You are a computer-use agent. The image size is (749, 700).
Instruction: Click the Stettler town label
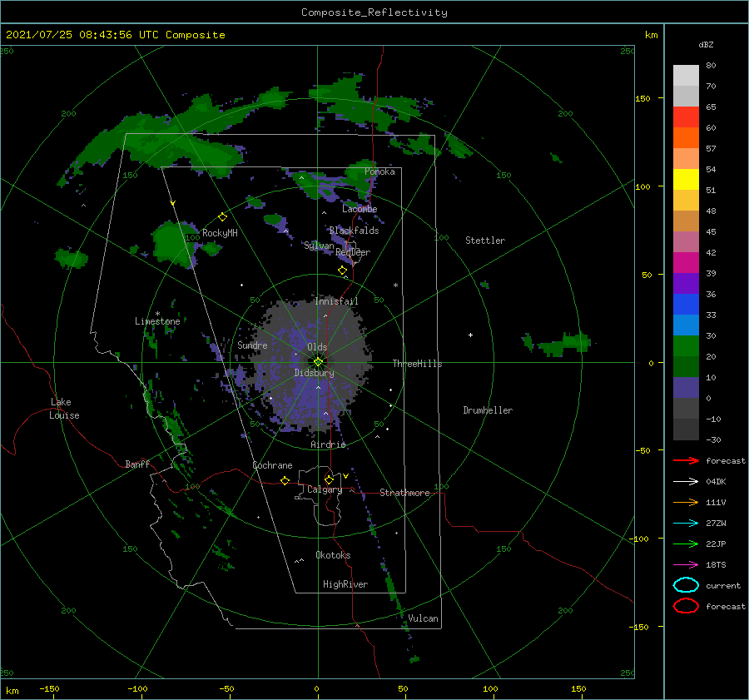(x=485, y=241)
